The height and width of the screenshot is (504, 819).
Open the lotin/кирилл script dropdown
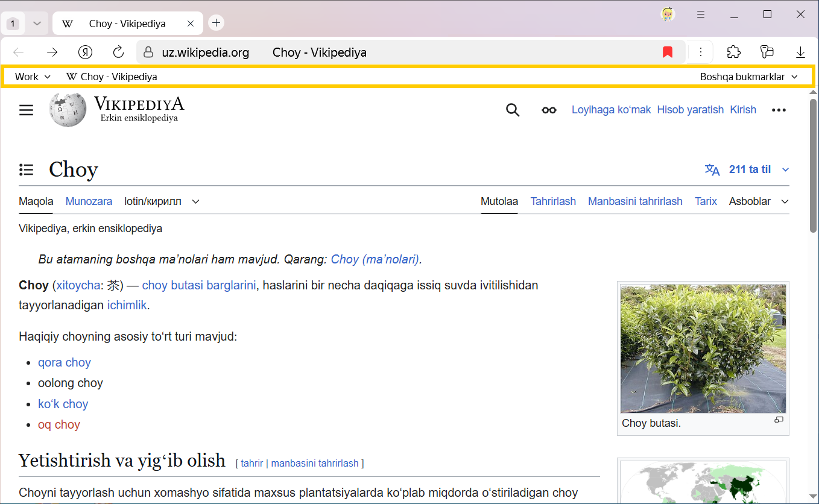162,201
